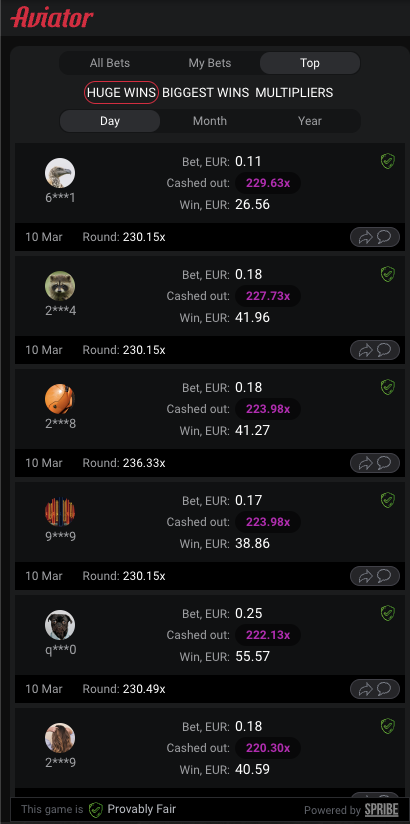Select HUGE WINS filter
The width and height of the screenshot is (410, 824).
pyautogui.click(x=121, y=92)
